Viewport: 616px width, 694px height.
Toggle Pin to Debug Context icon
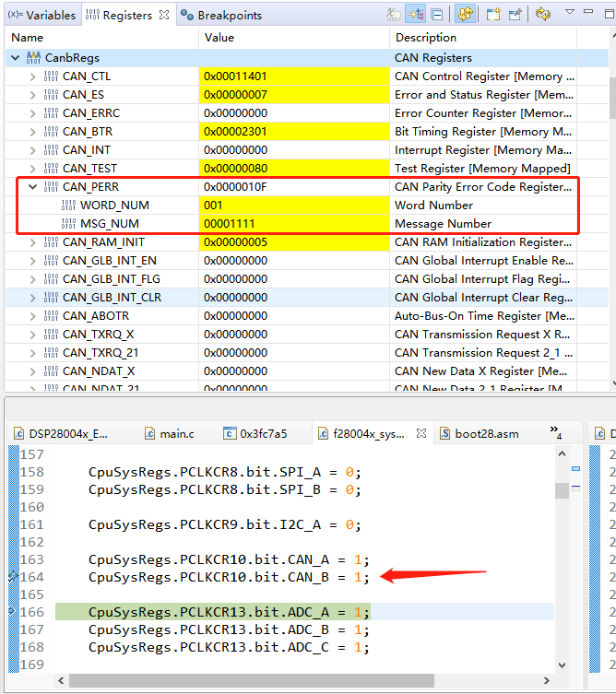coord(515,15)
